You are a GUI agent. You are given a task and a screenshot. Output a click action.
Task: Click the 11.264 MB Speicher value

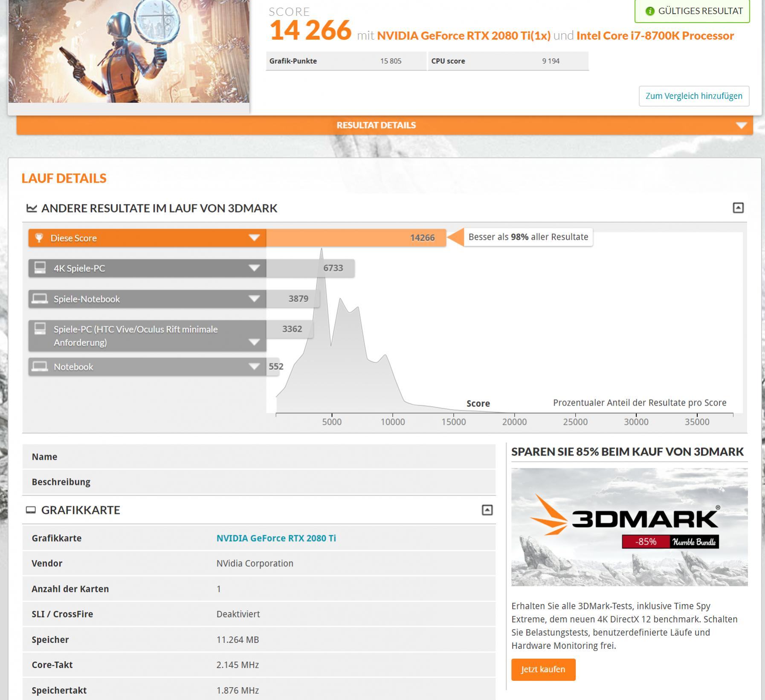(238, 639)
